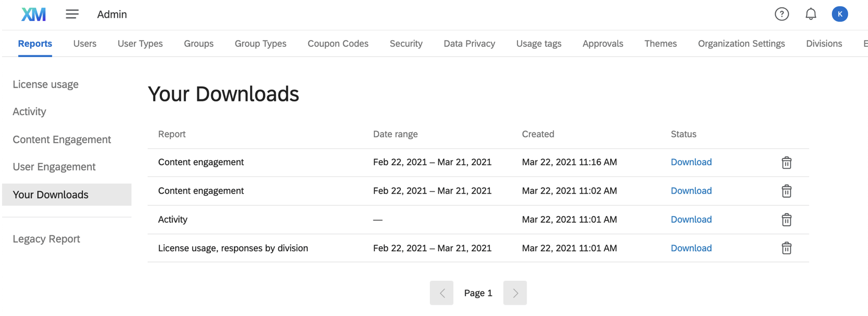Delete the 11:02 AM Content engagement report
868x316 pixels.
pyautogui.click(x=786, y=191)
